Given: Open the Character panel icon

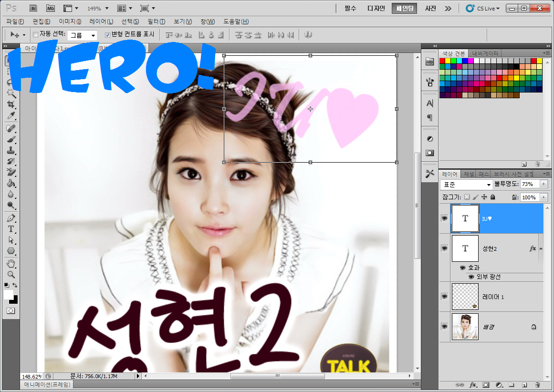Looking at the screenshot, I should point(429,103).
